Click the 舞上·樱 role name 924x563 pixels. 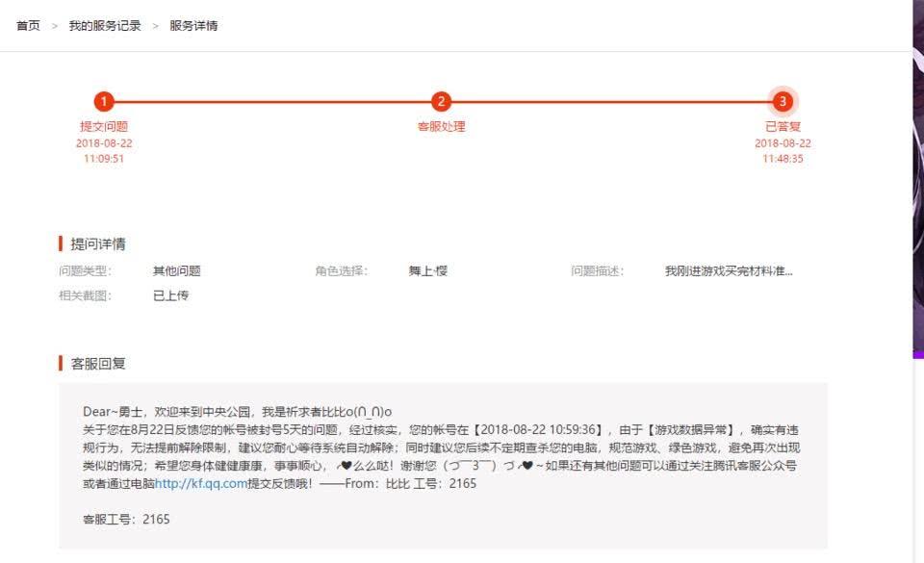427,271
